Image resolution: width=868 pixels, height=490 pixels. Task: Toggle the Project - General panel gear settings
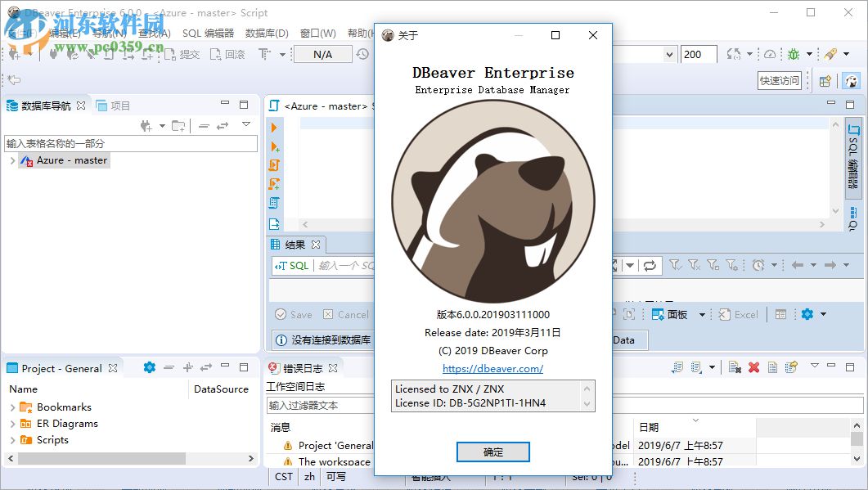pos(149,368)
